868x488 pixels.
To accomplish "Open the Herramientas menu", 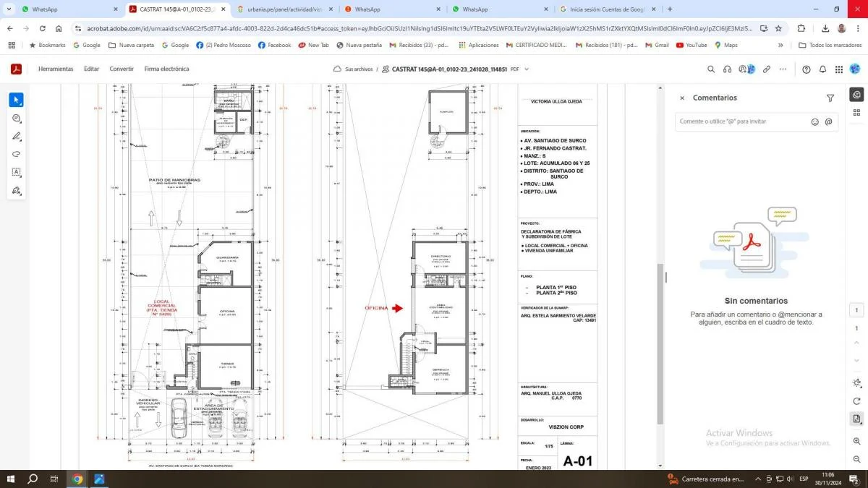I will point(56,69).
